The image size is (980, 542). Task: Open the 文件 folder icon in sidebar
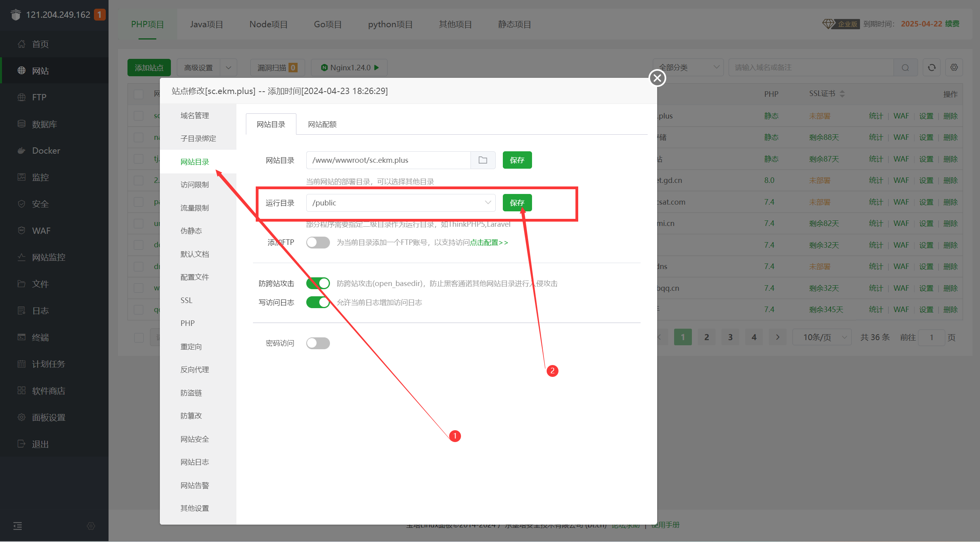21,284
